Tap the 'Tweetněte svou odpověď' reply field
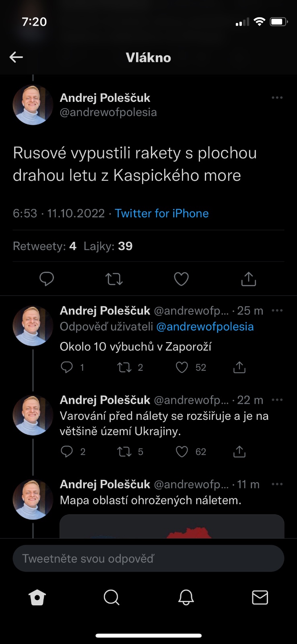Image resolution: width=297 pixels, height=644 pixels. tap(148, 558)
